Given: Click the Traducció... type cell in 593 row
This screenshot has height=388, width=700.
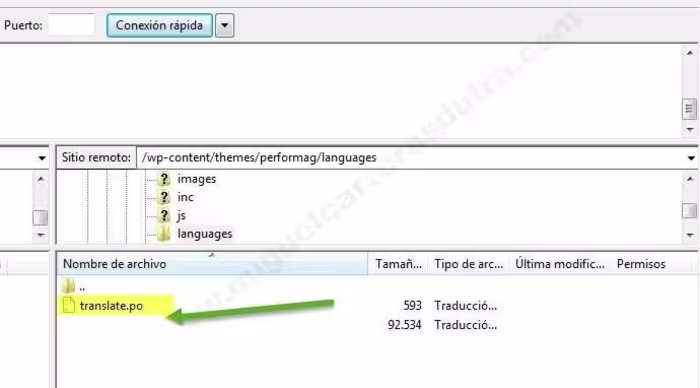Looking at the screenshot, I should pos(466,306).
